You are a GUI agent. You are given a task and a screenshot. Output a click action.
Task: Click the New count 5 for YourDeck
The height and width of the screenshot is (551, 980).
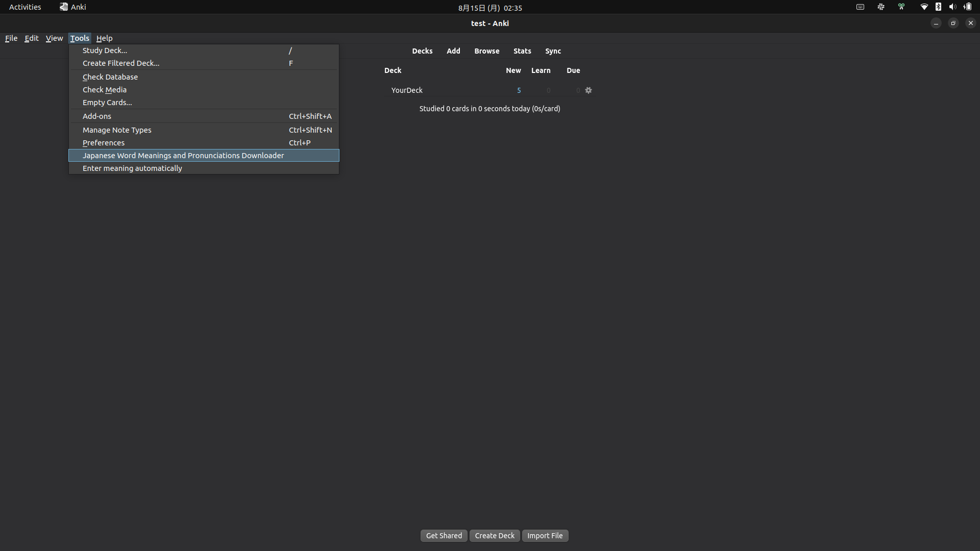(x=519, y=90)
